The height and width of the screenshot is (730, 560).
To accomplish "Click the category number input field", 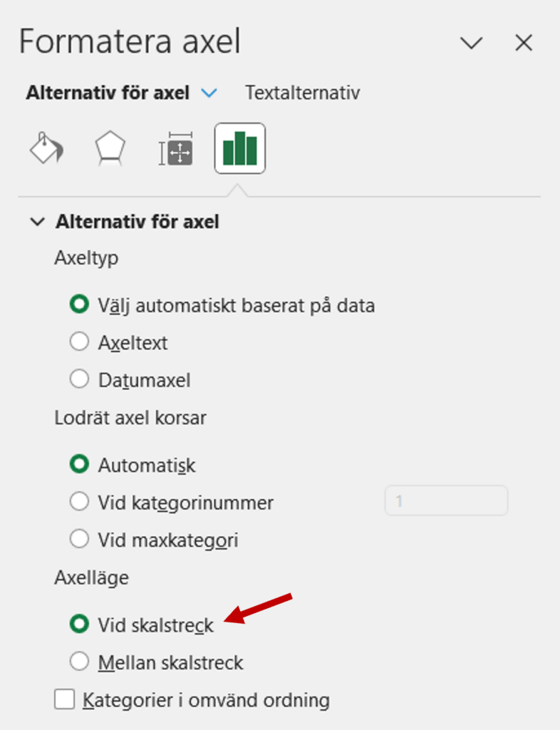I will tap(446, 500).
